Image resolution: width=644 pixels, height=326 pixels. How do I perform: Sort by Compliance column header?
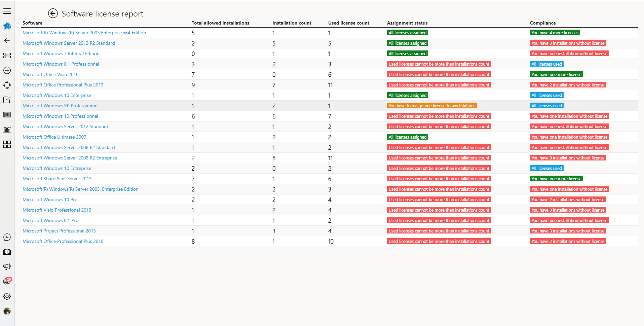pyautogui.click(x=543, y=23)
